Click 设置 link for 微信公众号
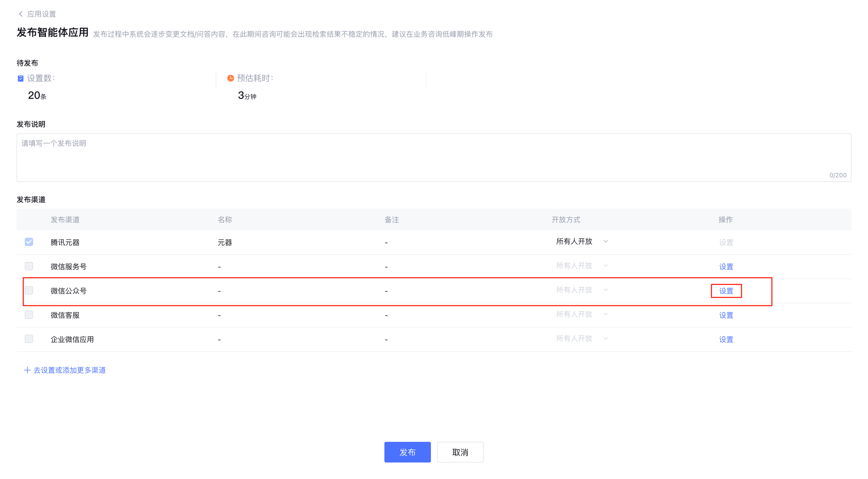Viewport: 868px width, 479px height. [x=726, y=291]
